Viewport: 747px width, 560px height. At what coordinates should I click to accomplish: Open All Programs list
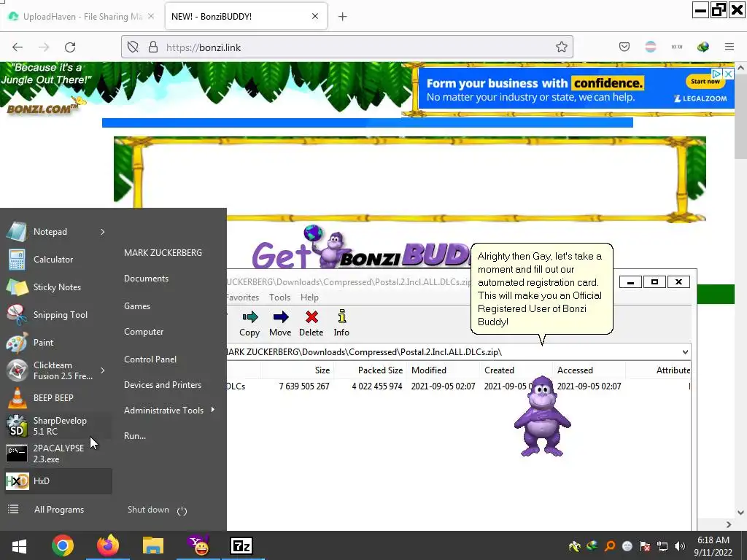coord(58,510)
